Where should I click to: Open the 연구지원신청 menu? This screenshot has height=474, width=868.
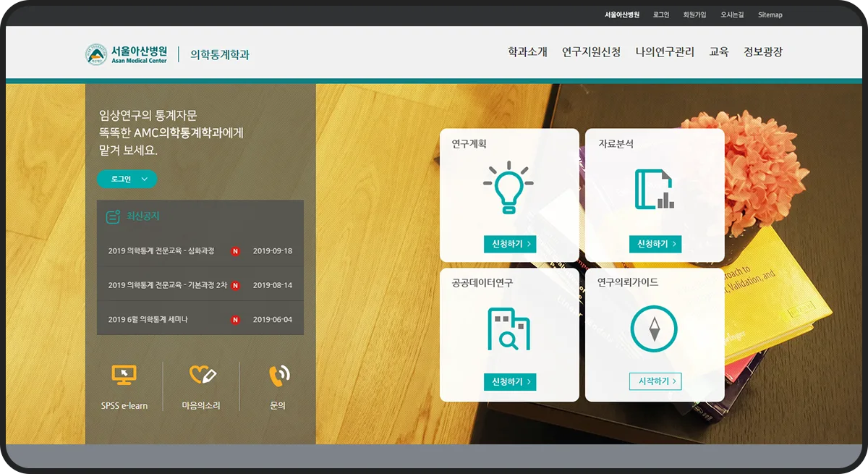(592, 51)
